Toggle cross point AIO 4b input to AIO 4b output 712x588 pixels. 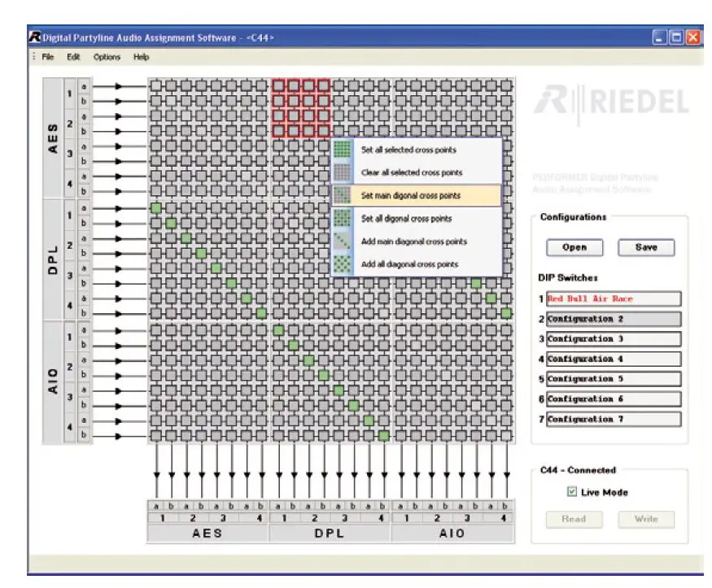point(506,436)
